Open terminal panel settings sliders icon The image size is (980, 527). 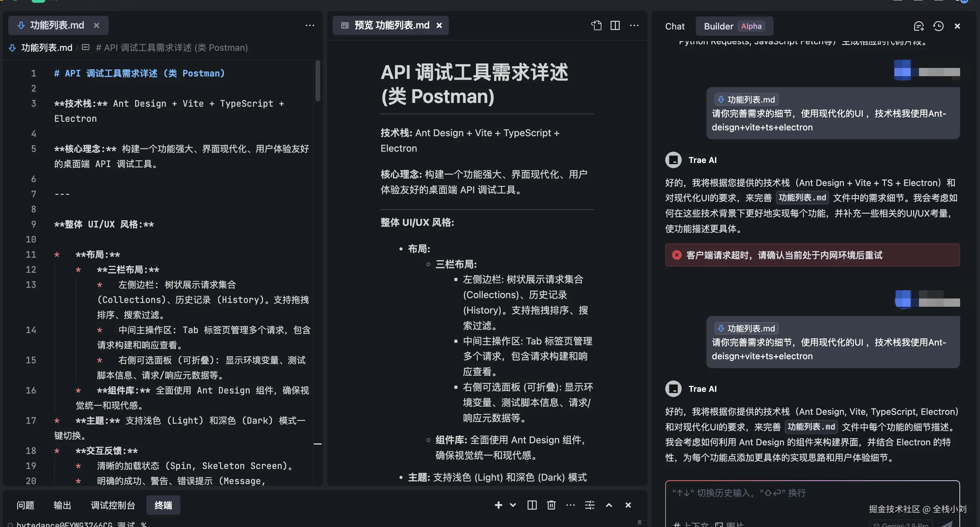pos(590,505)
